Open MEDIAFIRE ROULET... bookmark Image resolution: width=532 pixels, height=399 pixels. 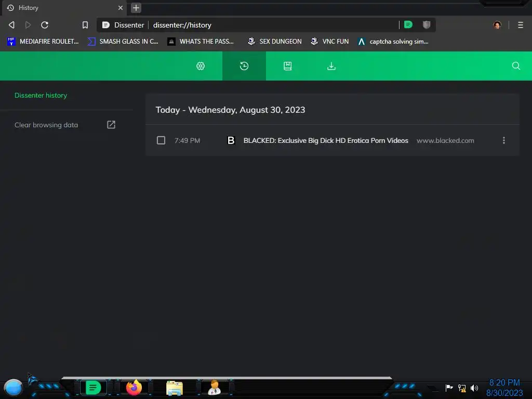coord(43,42)
